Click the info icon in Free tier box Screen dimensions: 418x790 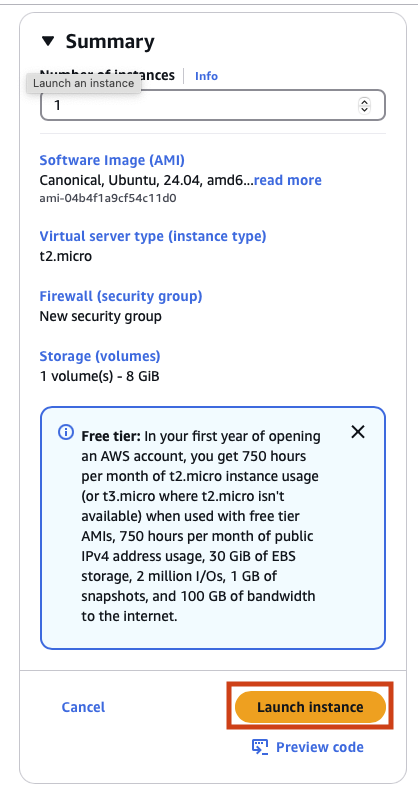point(65,432)
